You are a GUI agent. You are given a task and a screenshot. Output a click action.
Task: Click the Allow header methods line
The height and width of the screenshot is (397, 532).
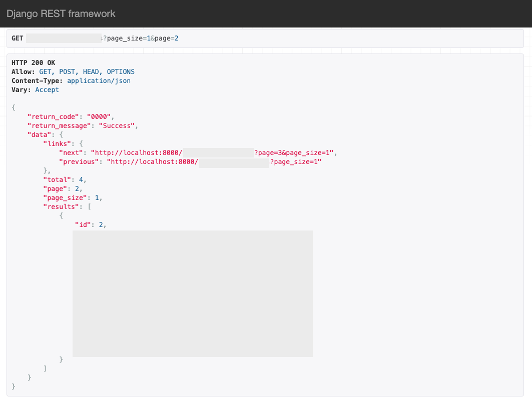(x=73, y=72)
